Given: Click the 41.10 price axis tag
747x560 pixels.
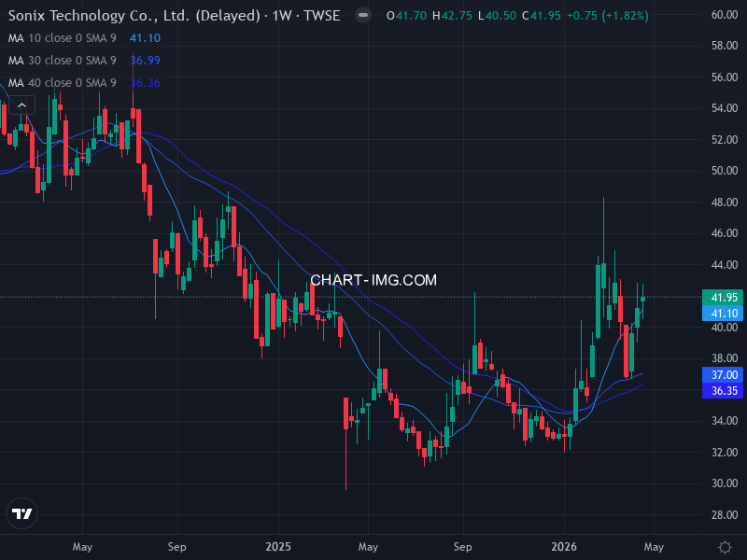Looking at the screenshot, I should [x=723, y=314].
